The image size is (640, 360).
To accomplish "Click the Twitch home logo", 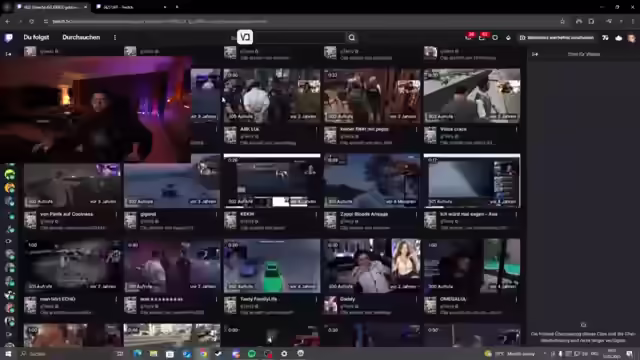I will 9,38.
